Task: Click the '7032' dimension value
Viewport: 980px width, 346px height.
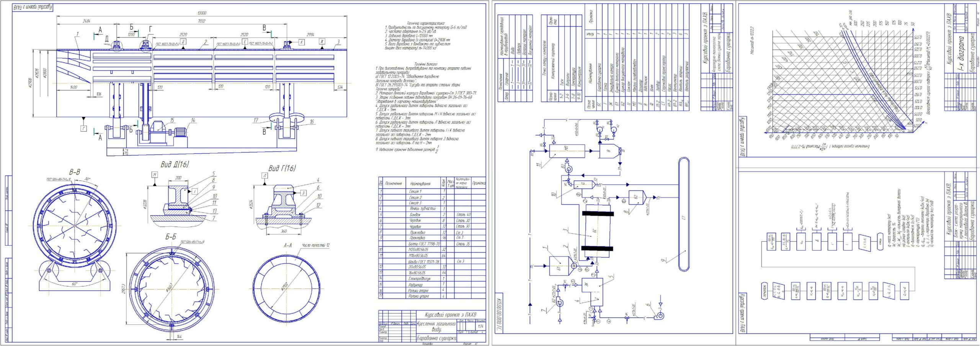Action: coord(201,21)
